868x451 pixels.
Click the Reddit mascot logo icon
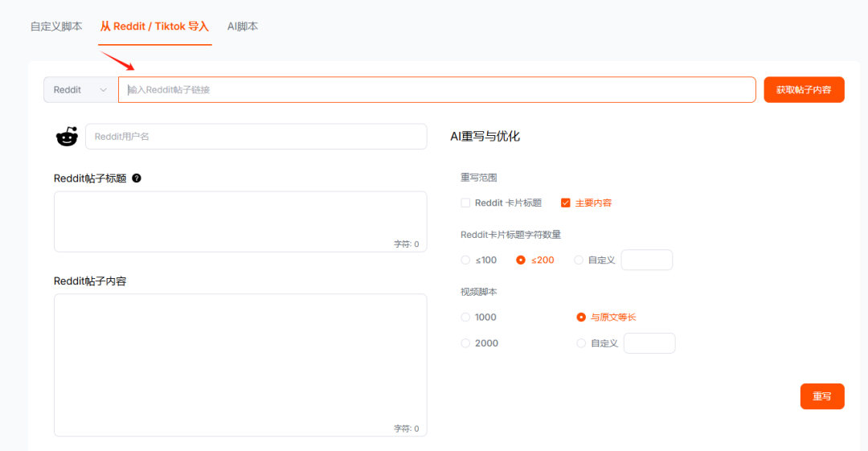pos(67,137)
